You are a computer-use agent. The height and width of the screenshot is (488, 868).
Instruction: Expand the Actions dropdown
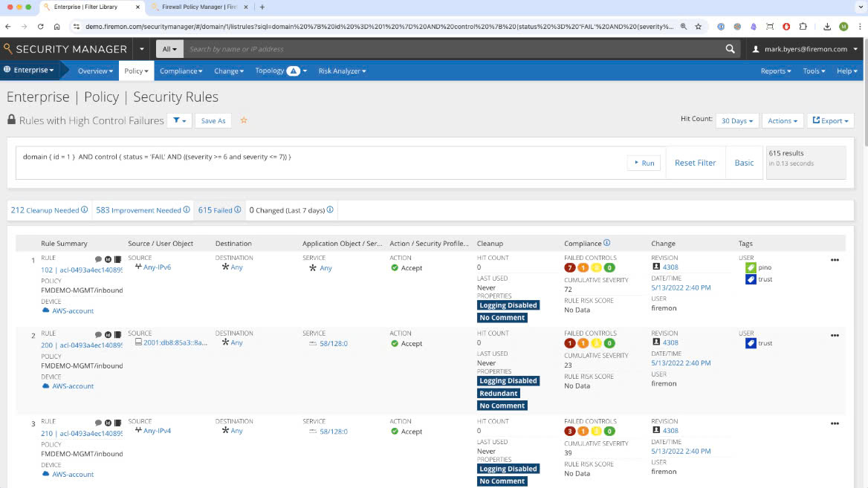coord(783,120)
